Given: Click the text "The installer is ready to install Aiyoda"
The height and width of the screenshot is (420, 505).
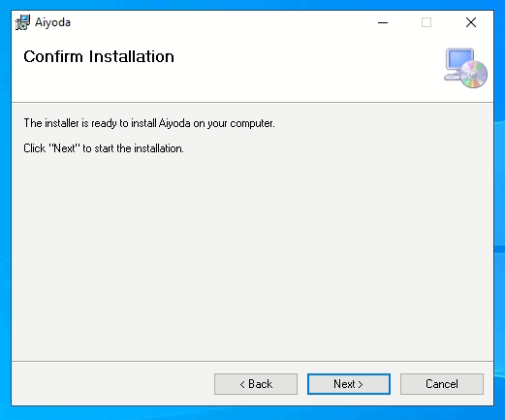Looking at the screenshot, I should (107, 123).
